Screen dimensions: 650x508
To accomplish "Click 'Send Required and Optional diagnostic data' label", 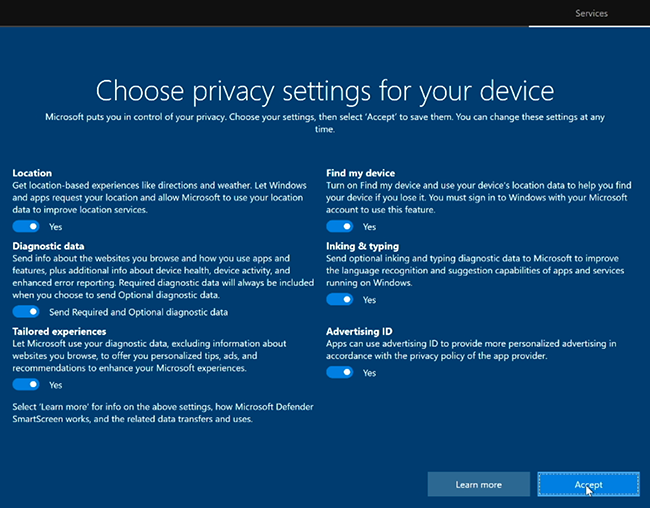I will click(138, 312).
